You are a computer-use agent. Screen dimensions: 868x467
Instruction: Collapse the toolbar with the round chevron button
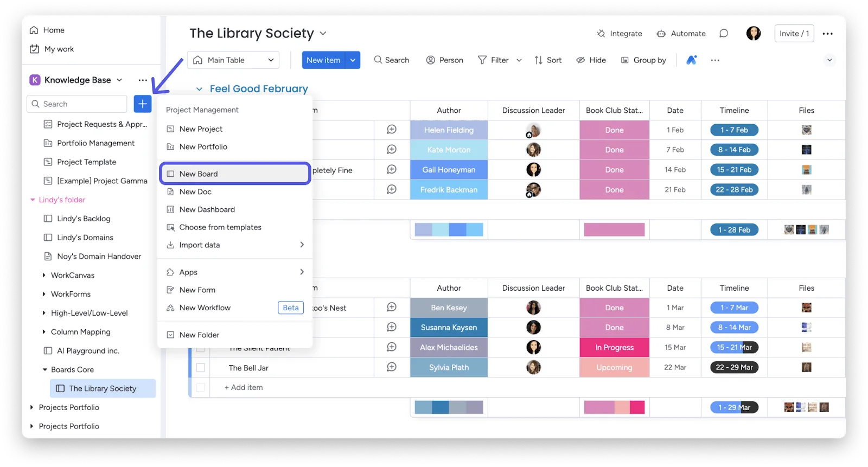click(829, 60)
